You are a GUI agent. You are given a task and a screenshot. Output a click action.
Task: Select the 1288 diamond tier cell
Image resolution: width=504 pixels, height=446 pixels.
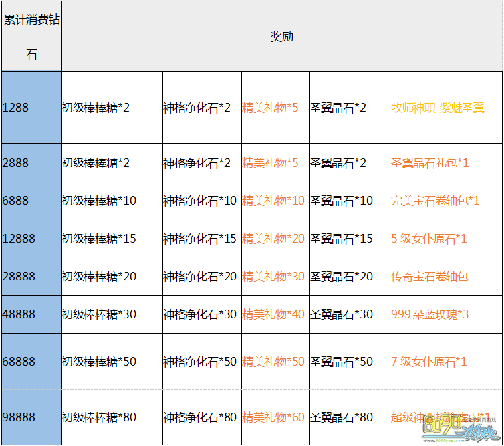(x=31, y=107)
